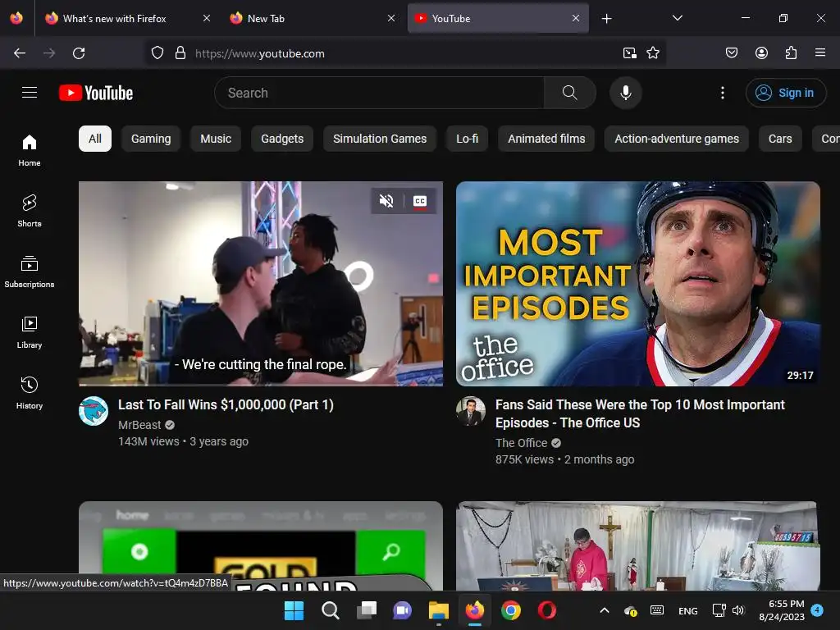Open MrBeast channel name link
Viewport: 840px width, 630px height.
139,425
